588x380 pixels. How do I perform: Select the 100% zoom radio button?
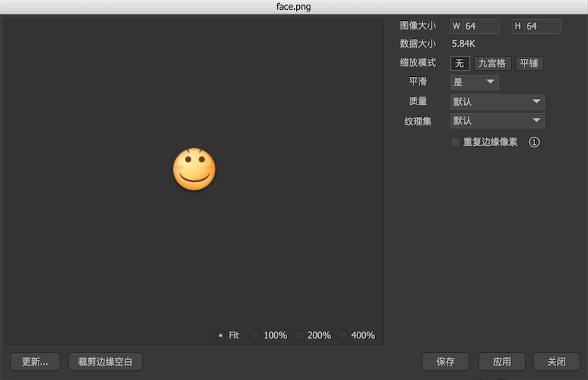click(255, 335)
